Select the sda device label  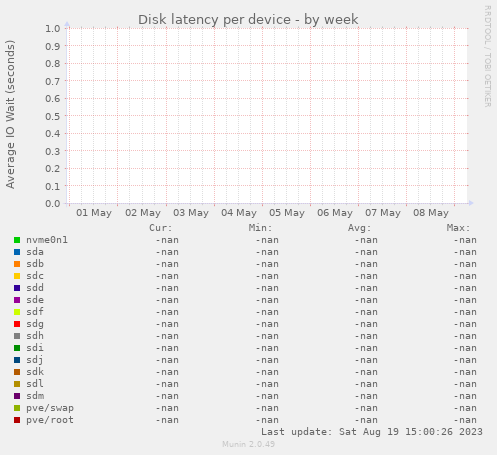pos(35,252)
